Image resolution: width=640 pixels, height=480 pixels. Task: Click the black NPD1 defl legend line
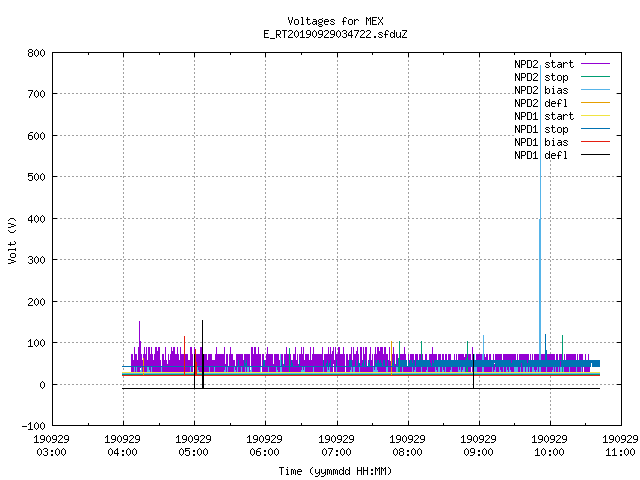(595, 155)
